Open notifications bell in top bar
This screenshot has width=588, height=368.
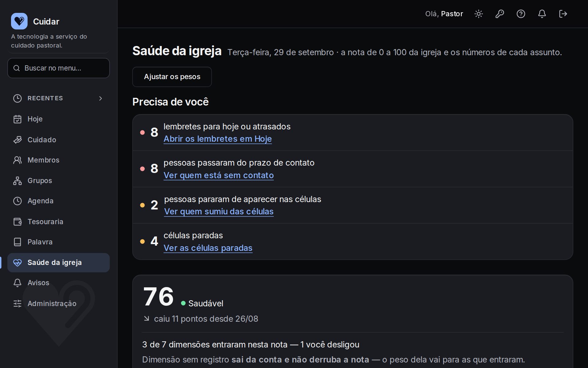[x=542, y=14]
